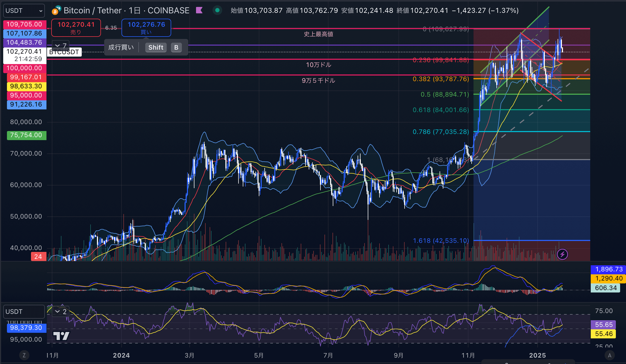This screenshot has height=364, width=626.
Task: Click the 安値102,241.48 low value
Action: click(367, 10)
